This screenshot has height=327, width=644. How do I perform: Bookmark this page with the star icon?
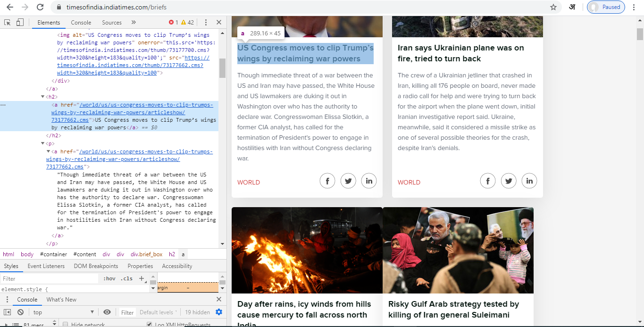(553, 7)
